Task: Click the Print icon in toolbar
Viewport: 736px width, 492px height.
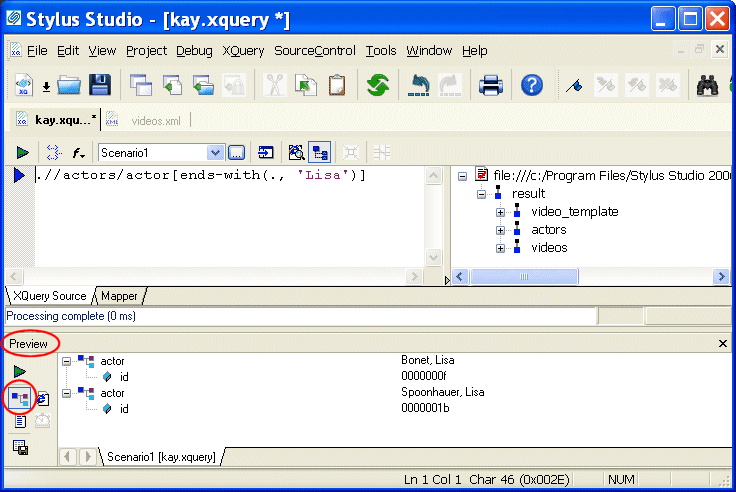Action: 490,86
